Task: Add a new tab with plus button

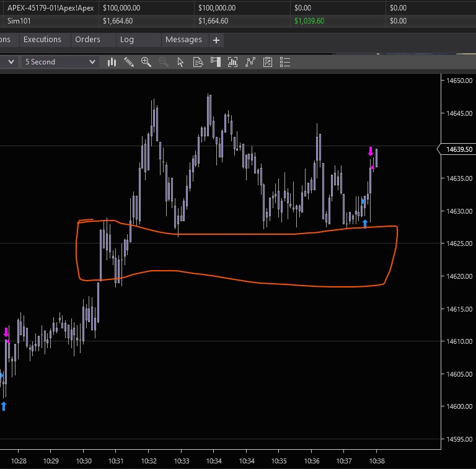Action: [216, 40]
